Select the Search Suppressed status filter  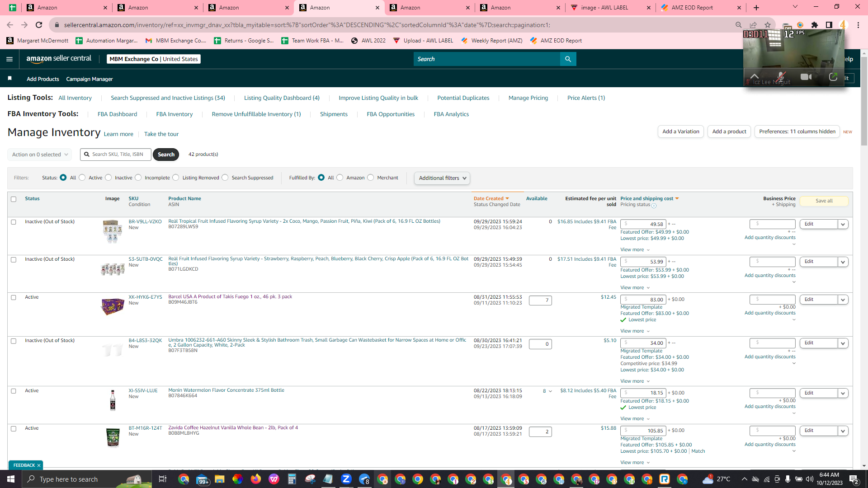(225, 178)
